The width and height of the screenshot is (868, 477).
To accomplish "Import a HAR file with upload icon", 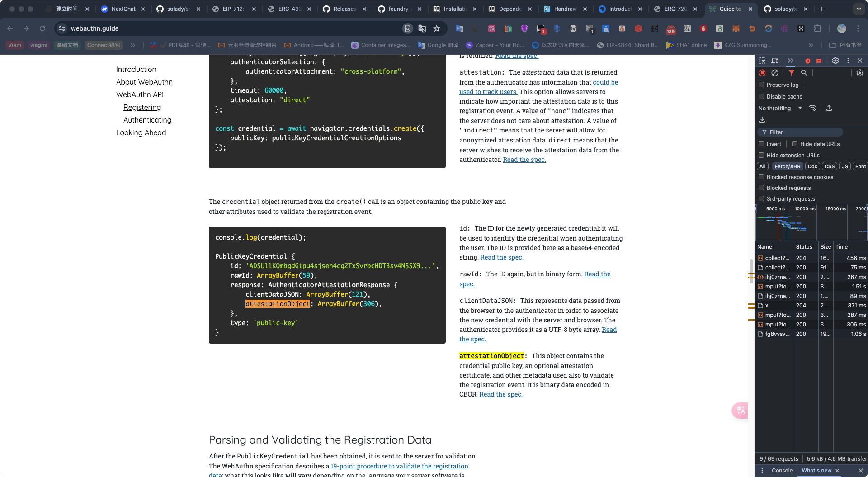I will point(829,108).
